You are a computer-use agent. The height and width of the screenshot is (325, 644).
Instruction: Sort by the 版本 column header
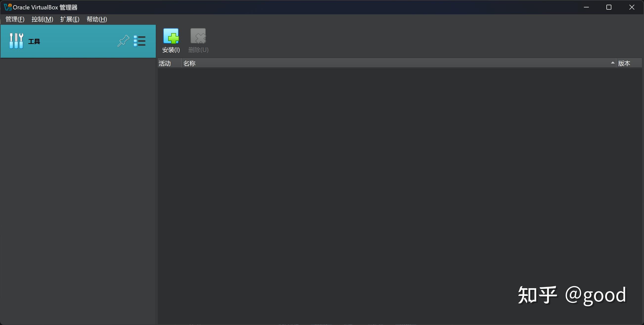pyautogui.click(x=629, y=63)
